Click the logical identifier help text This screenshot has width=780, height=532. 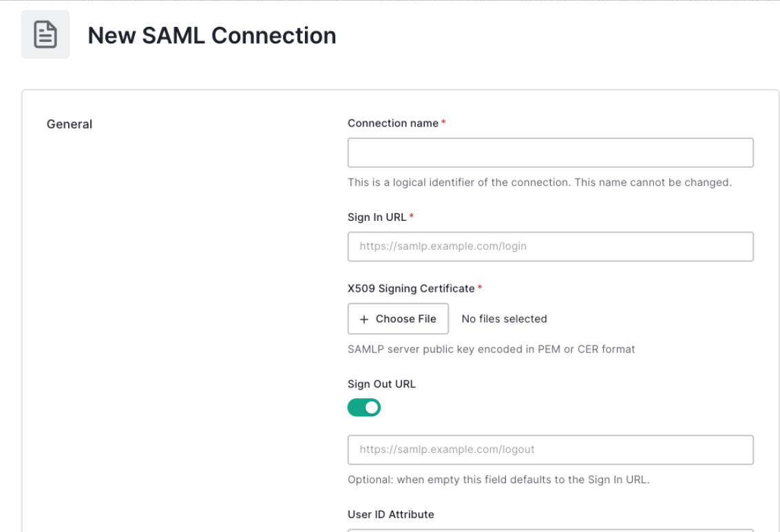pos(539,183)
